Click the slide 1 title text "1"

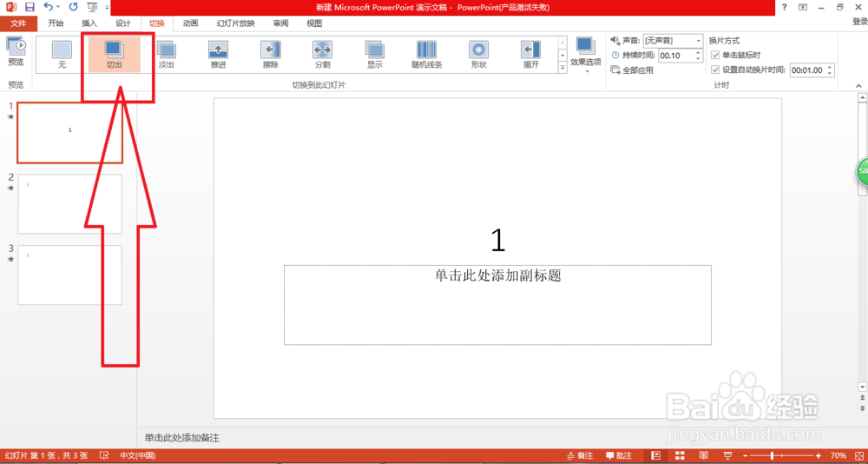(498, 241)
